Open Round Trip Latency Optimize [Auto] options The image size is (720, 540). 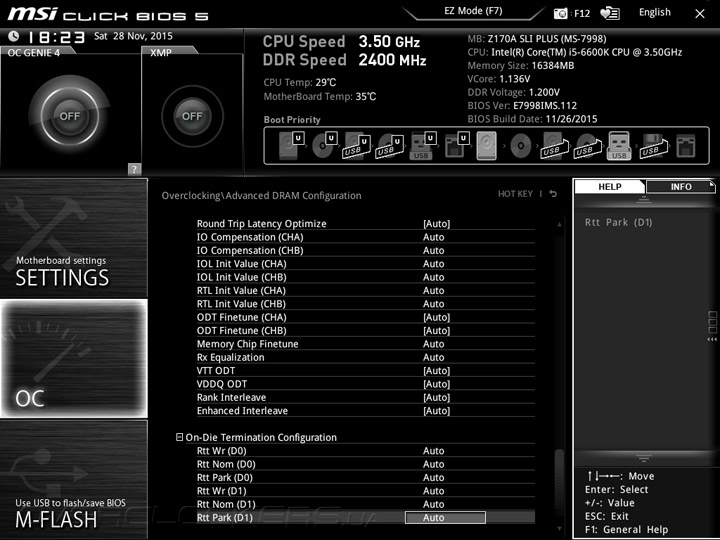click(x=436, y=224)
